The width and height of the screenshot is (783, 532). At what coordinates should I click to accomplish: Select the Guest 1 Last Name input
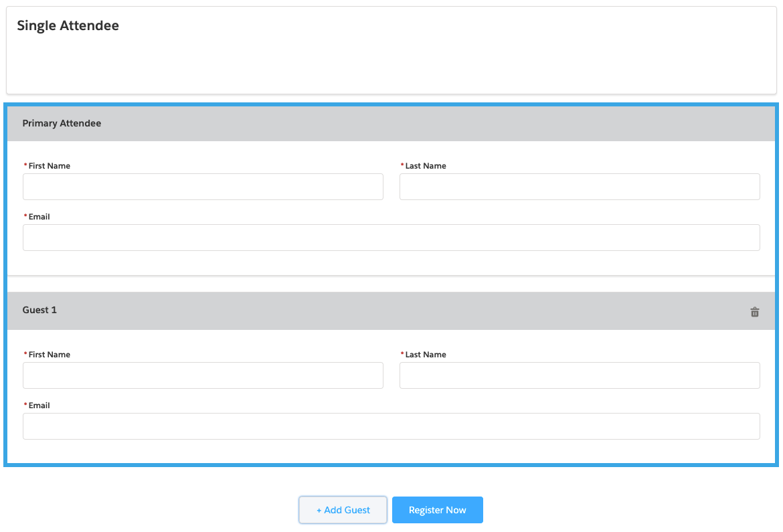pos(580,375)
